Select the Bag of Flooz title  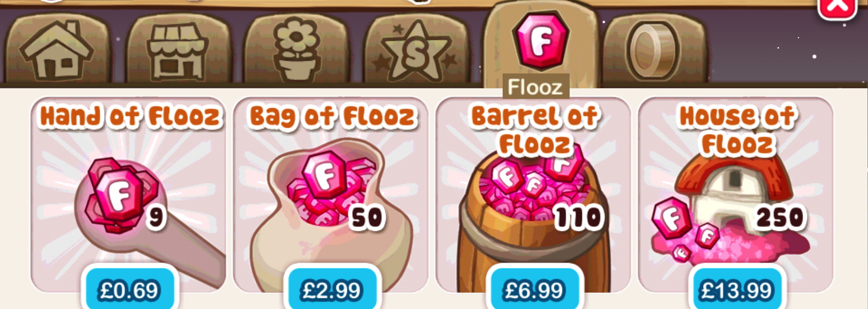pos(332,117)
